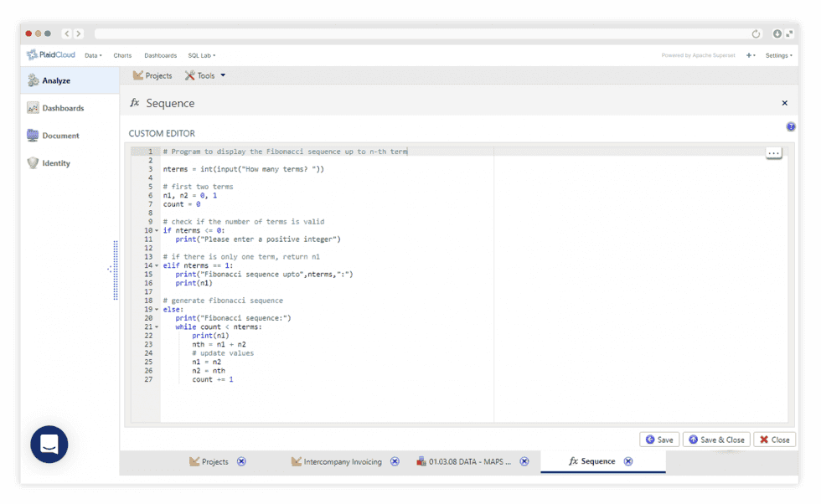Screen dimensions: 821x504
Task: Go to the Dashboards top menu
Action: coord(160,55)
